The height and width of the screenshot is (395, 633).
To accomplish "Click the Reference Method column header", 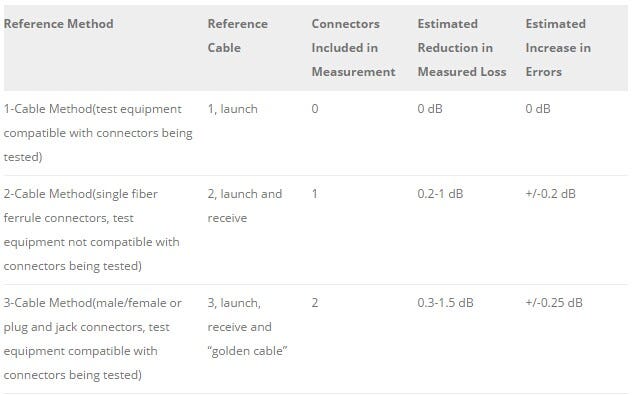I will pyautogui.click(x=59, y=24).
